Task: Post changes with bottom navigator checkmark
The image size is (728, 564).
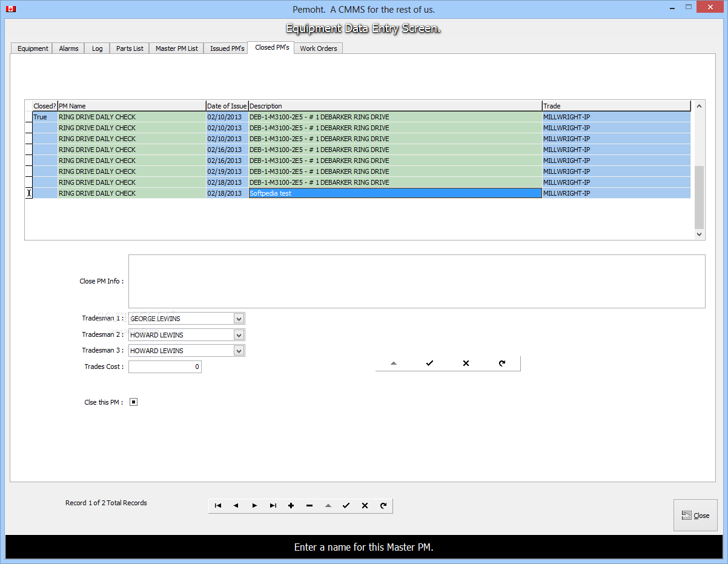Action: pos(346,505)
